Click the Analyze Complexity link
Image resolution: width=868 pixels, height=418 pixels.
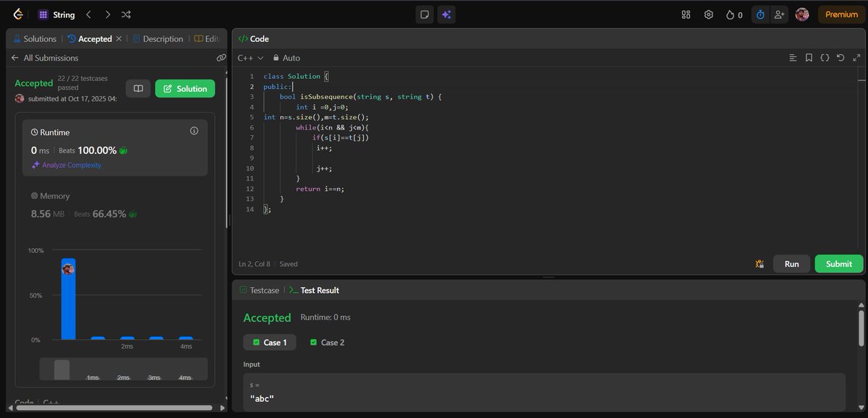pyautogui.click(x=66, y=165)
